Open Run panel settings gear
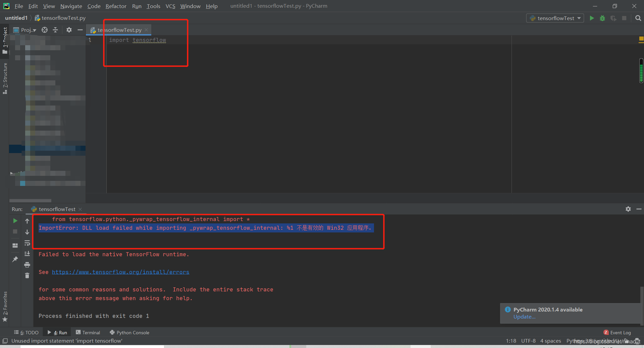This screenshot has width=644, height=348. click(628, 209)
